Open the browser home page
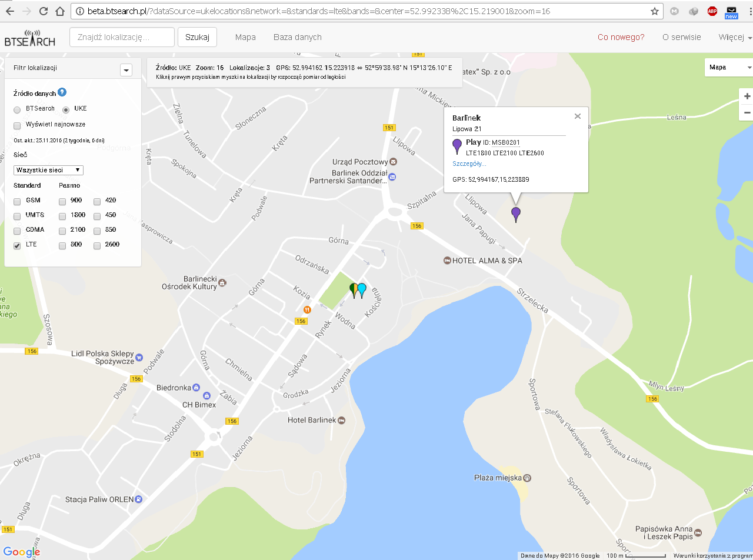753x560 pixels. click(59, 11)
